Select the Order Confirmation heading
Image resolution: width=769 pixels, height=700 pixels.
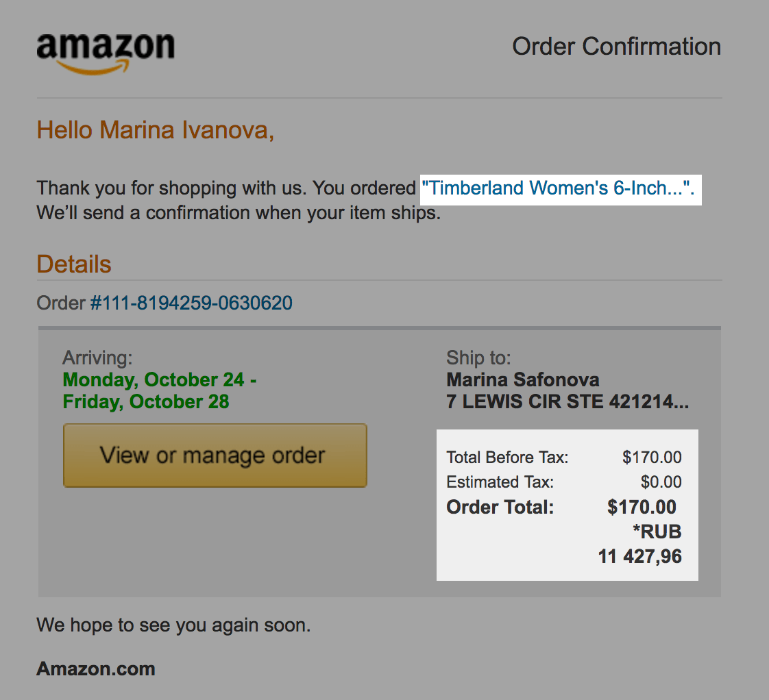pyautogui.click(x=616, y=47)
